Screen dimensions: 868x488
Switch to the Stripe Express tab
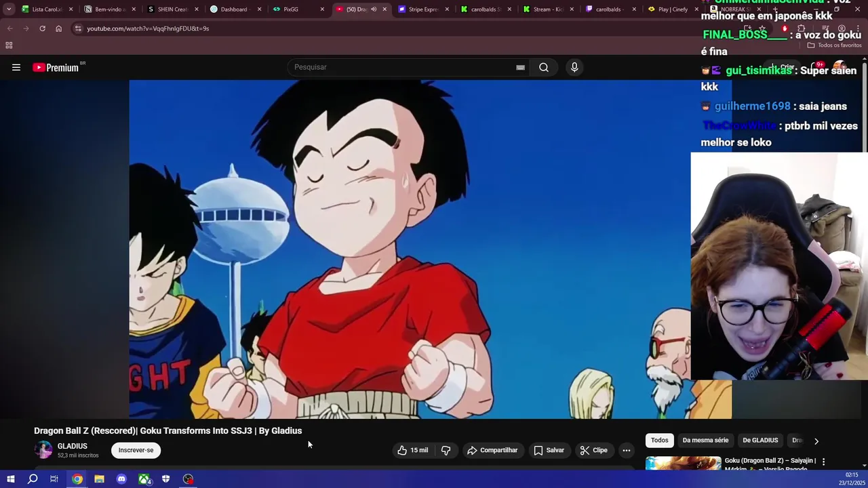tap(422, 9)
